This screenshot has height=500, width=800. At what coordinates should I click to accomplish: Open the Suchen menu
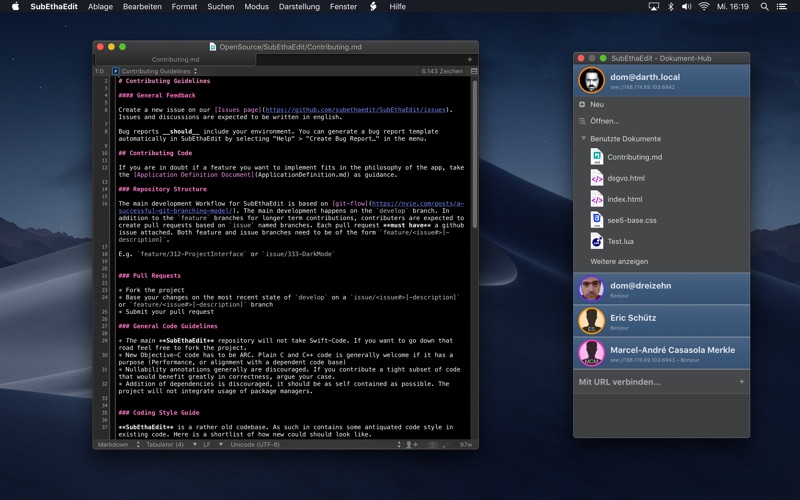(x=220, y=7)
